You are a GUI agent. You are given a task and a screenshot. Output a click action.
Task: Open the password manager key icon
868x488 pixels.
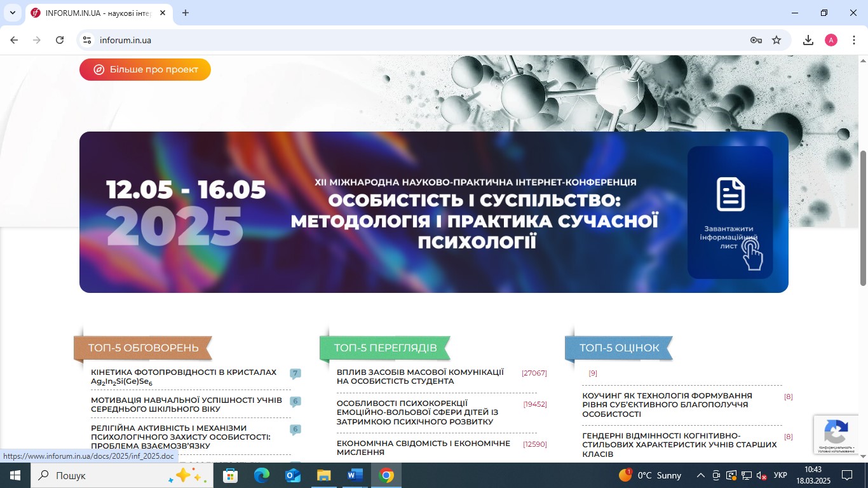click(x=756, y=39)
